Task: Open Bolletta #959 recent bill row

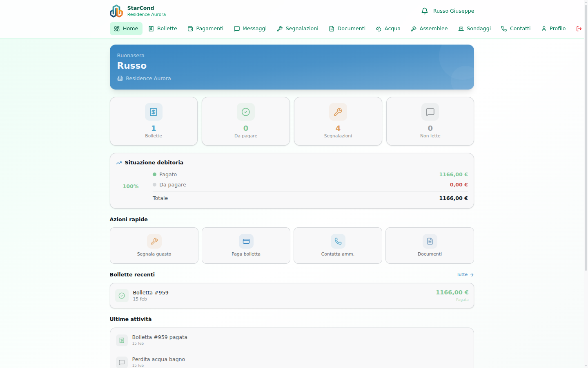Action: 292,296
